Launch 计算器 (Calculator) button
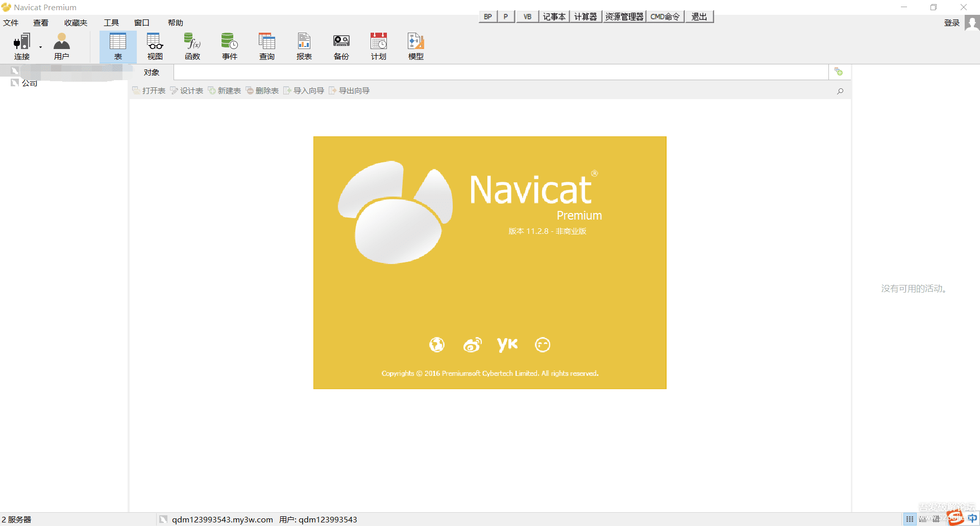 (585, 16)
